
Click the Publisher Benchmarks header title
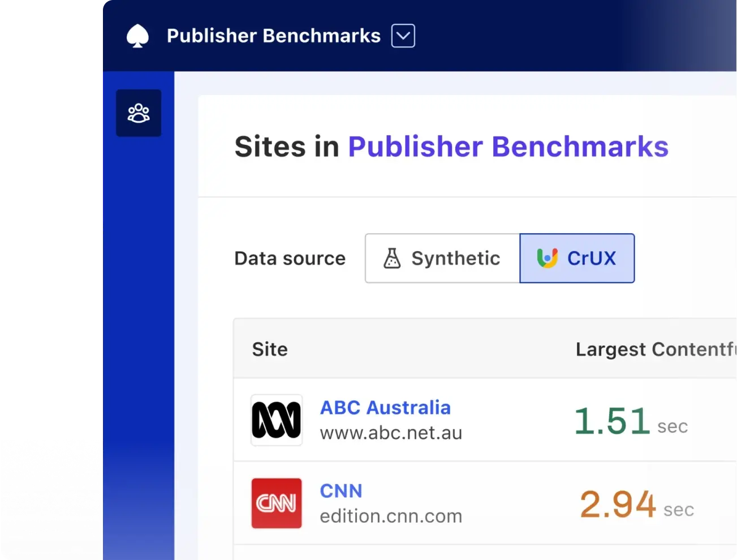273,35
